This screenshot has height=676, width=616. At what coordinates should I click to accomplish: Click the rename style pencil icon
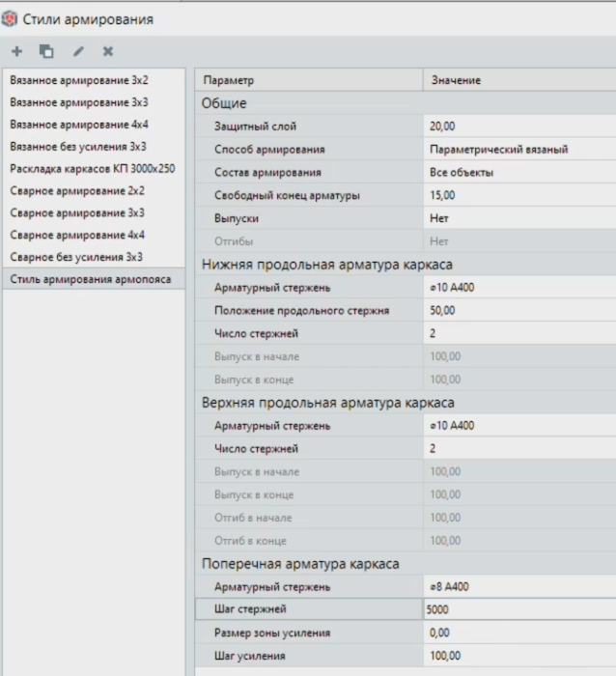[x=78, y=51]
